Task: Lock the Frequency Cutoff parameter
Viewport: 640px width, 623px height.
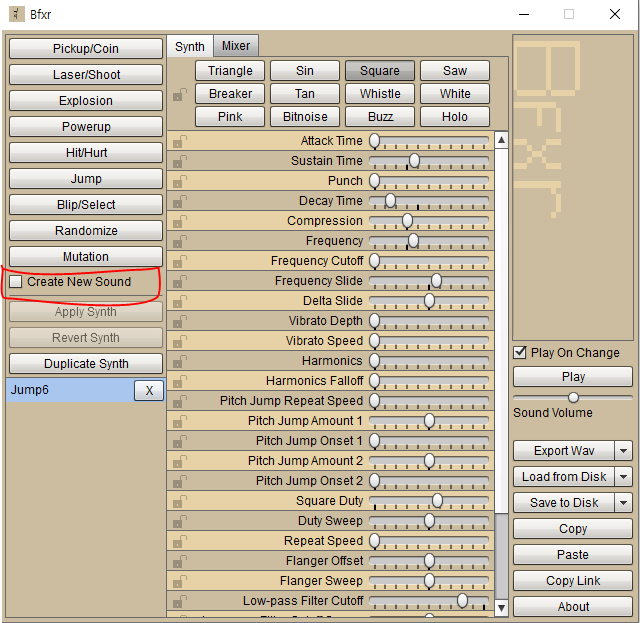Action: click(180, 261)
